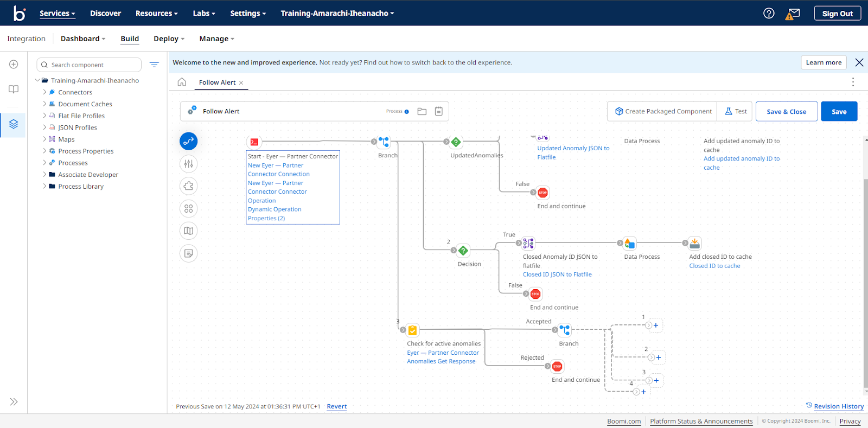
Task: Expand the Document Caches folder
Action: (x=44, y=104)
